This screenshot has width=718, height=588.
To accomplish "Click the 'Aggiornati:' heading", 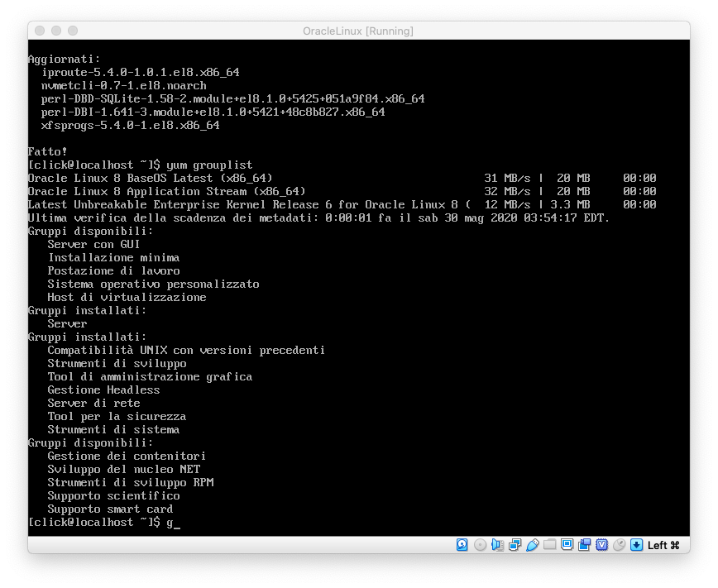I will coord(65,59).
